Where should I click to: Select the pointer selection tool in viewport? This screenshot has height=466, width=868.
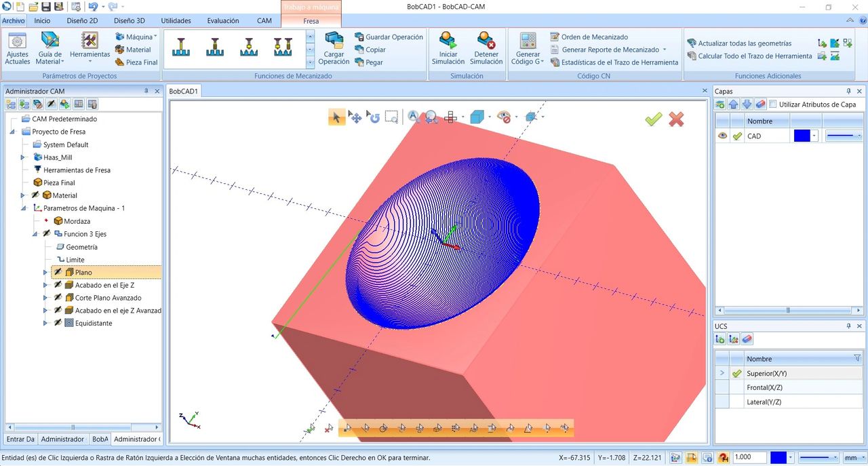(336, 117)
